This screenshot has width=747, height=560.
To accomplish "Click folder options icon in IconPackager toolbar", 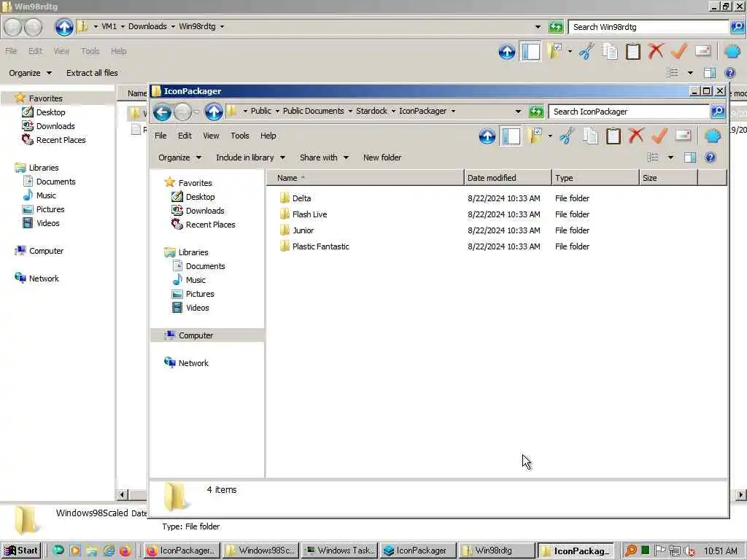I will pos(535,136).
